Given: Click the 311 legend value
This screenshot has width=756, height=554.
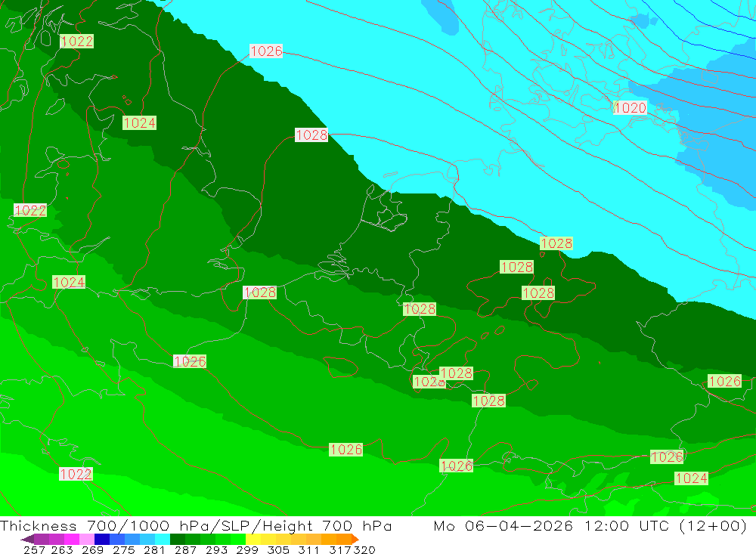Looking at the screenshot, I should pos(308,549).
